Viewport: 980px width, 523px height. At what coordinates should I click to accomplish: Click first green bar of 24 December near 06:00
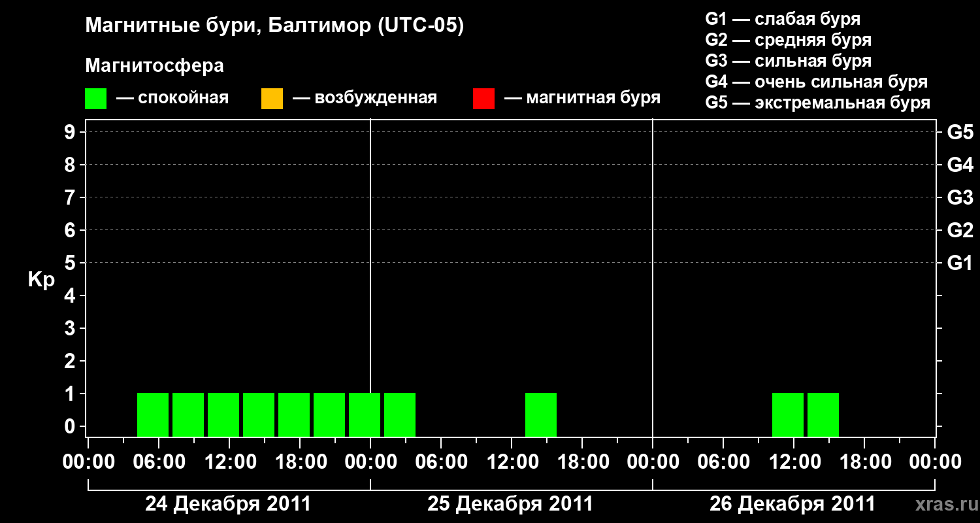click(153, 414)
